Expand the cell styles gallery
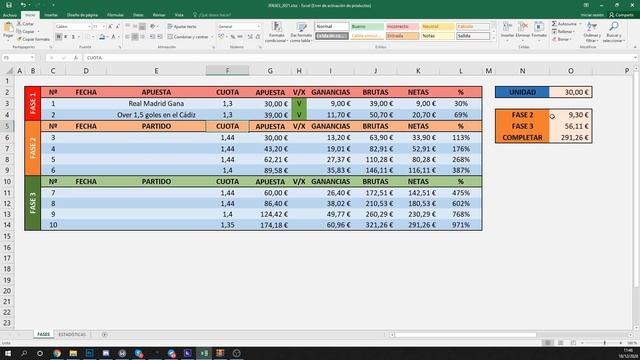This screenshot has width=640, height=360. 493,38
